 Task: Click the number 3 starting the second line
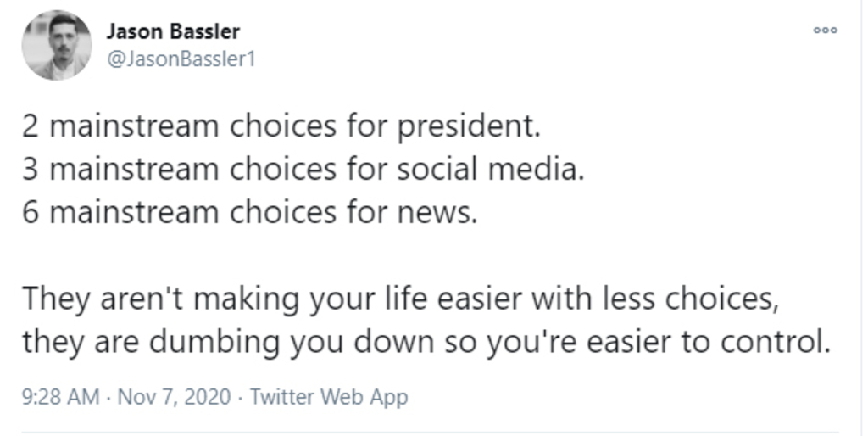click(x=31, y=170)
